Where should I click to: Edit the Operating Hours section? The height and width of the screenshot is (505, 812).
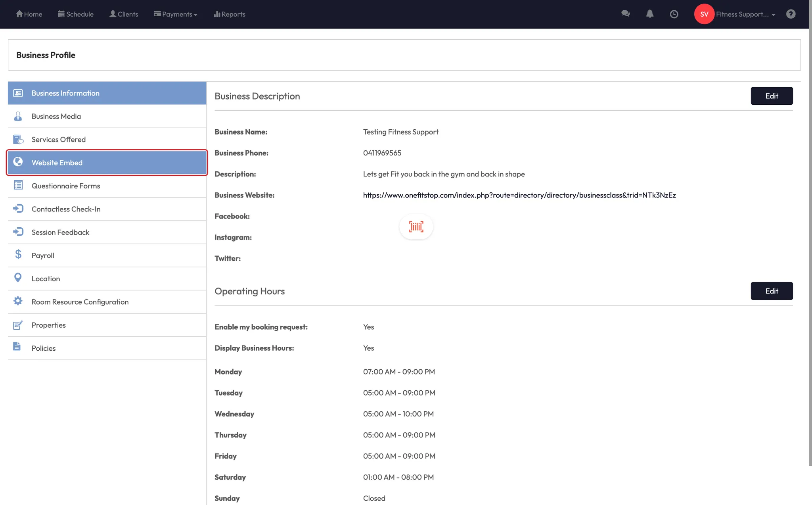(x=771, y=291)
